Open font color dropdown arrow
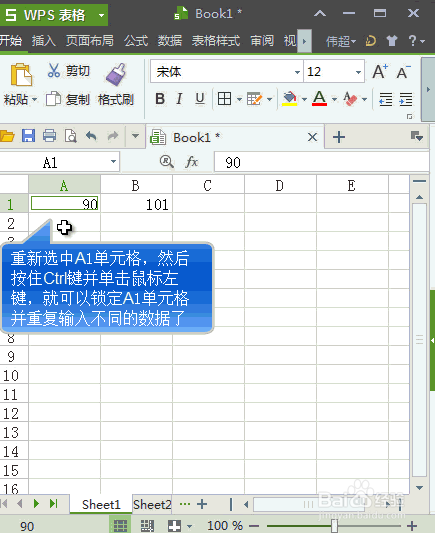435x533 pixels. (x=334, y=100)
